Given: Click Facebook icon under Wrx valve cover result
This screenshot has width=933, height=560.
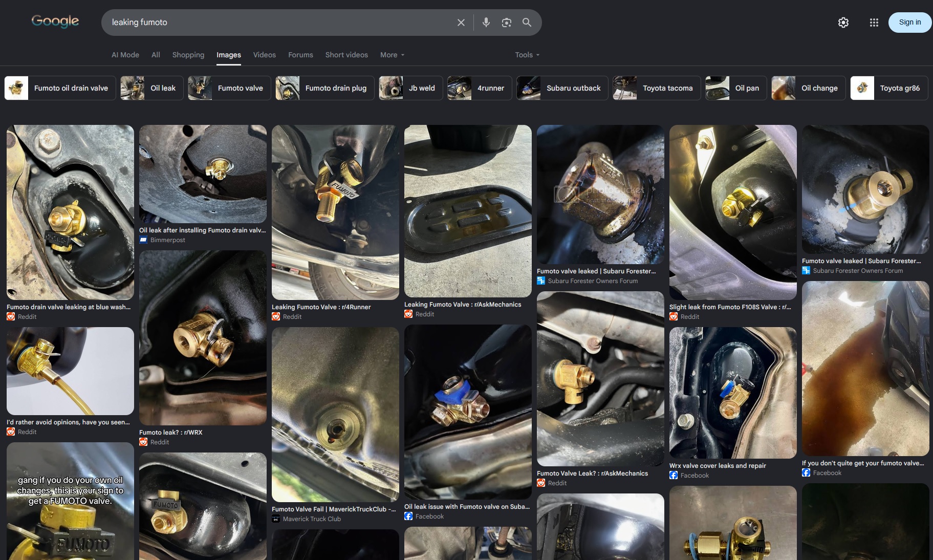Looking at the screenshot, I should (x=674, y=476).
